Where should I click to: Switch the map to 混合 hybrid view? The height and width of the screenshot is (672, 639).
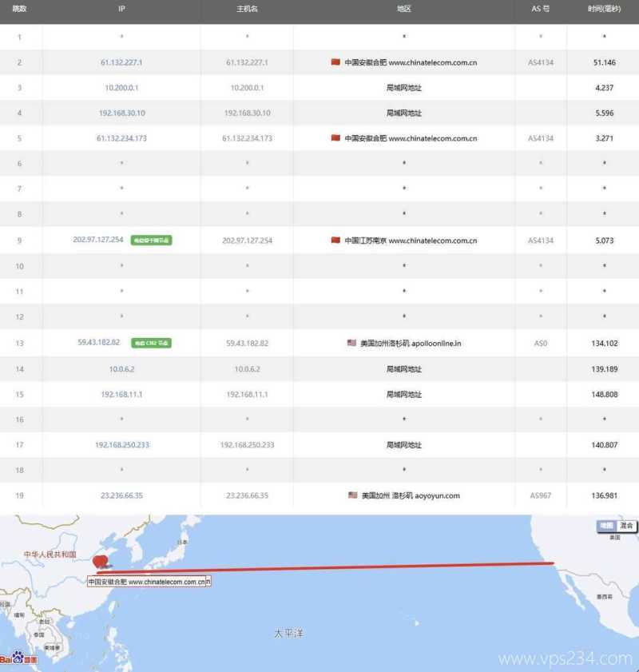[x=626, y=526]
